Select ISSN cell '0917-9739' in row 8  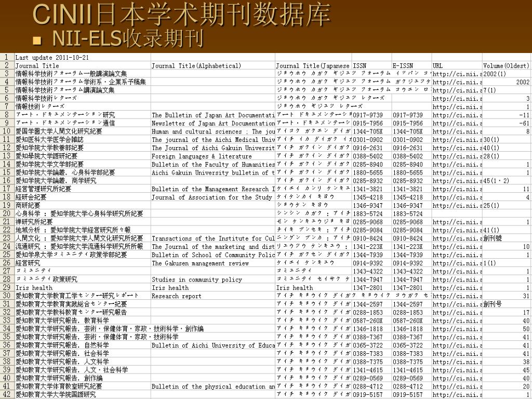371,115
